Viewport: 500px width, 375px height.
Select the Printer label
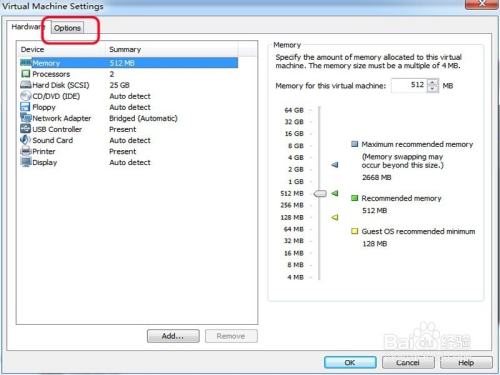coord(44,151)
